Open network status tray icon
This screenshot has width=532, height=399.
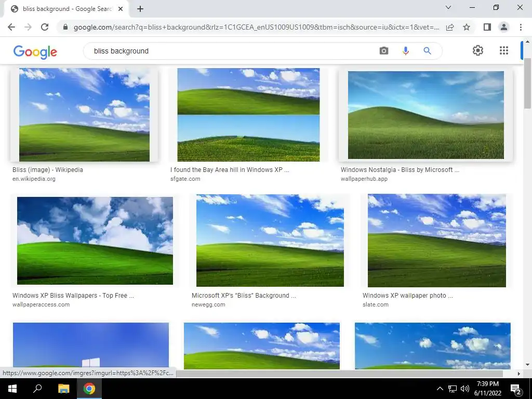[453, 389]
